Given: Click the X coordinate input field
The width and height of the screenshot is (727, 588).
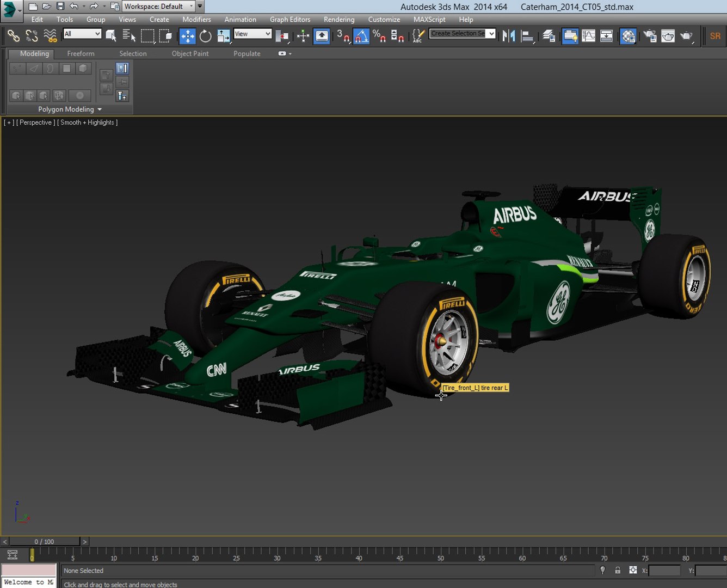Looking at the screenshot, I should 664,571.
